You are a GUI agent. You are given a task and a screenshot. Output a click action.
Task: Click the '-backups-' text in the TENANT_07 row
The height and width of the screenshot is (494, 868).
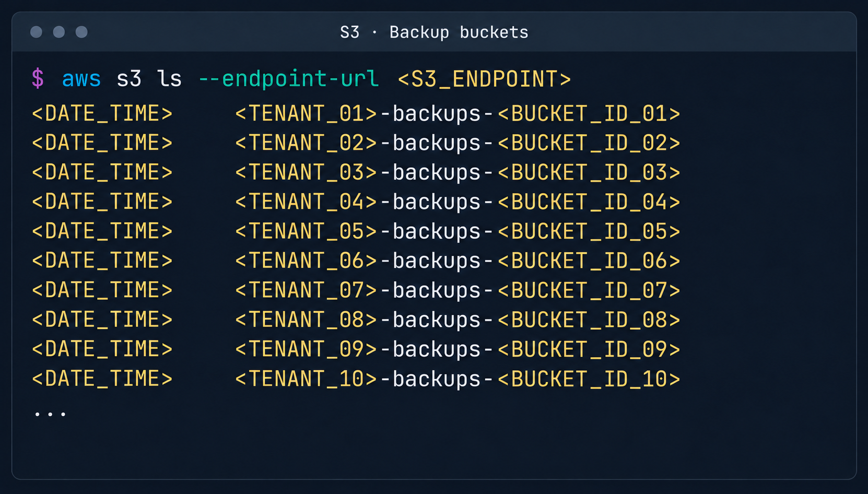tap(437, 291)
